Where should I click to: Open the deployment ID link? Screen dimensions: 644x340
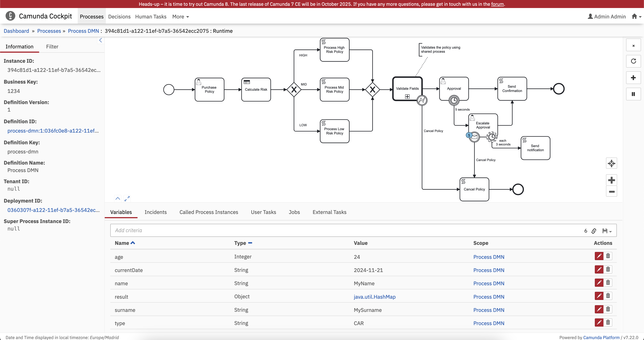coord(53,210)
